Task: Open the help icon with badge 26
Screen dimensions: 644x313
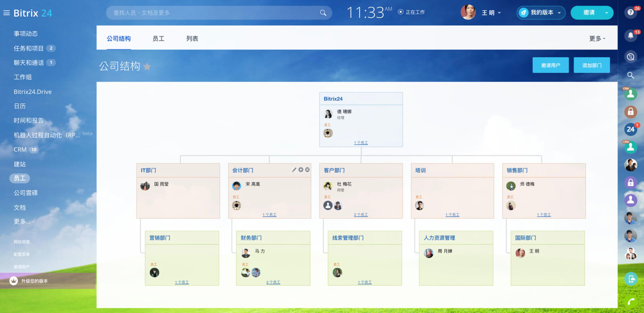Action: tap(631, 12)
